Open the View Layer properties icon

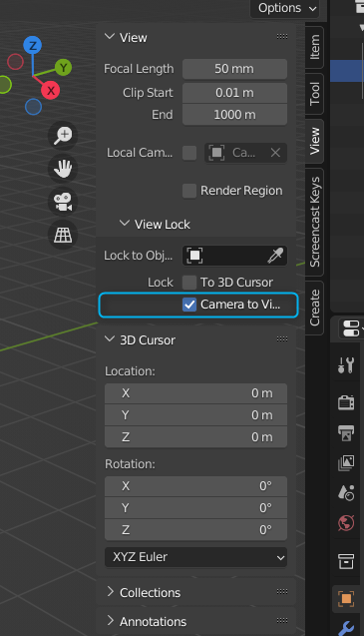[346, 463]
